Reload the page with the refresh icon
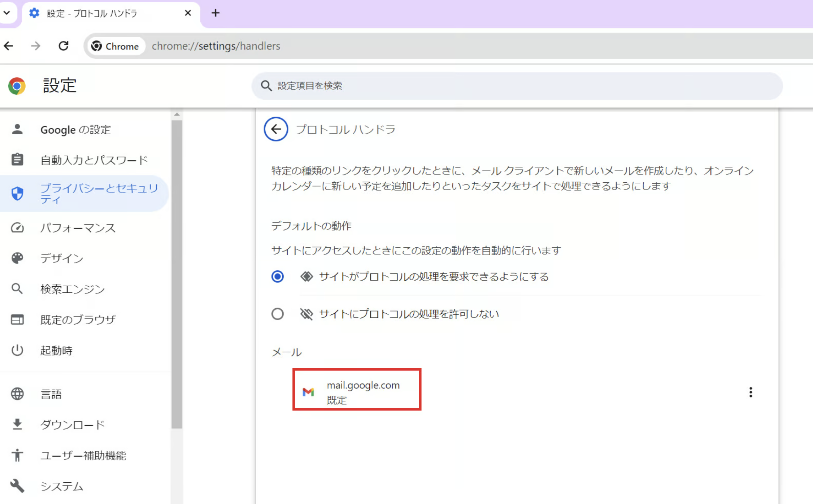 [x=64, y=46]
